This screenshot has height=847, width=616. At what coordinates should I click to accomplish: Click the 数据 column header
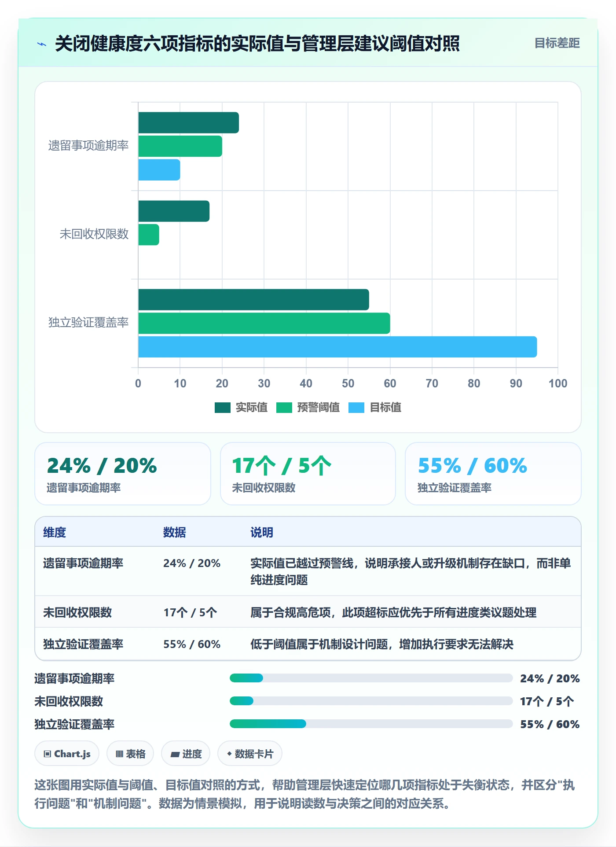pyautogui.click(x=175, y=532)
